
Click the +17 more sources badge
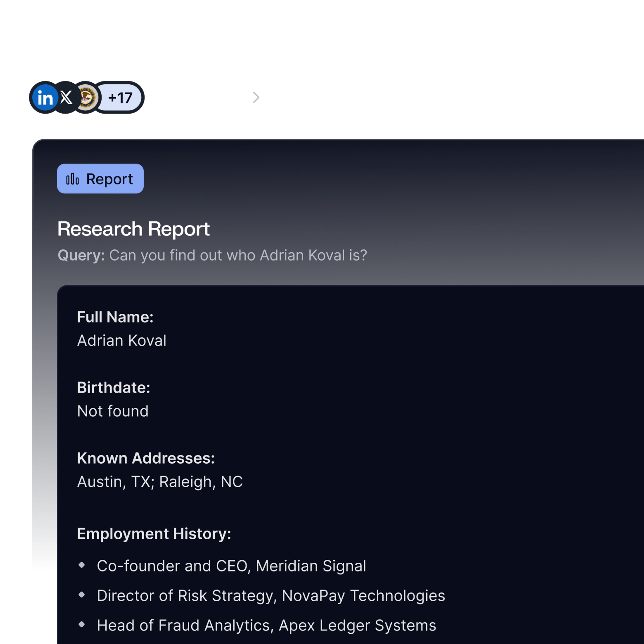120,98
